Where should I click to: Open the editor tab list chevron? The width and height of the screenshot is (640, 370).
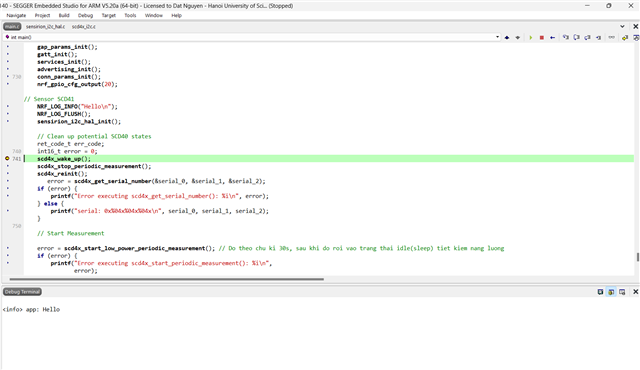coord(622,27)
